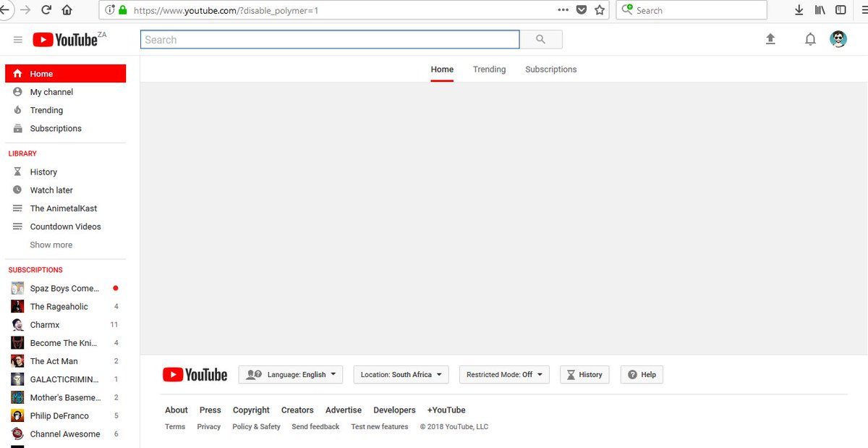
Task: View site security padlock info
Action: [x=122, y=10]
